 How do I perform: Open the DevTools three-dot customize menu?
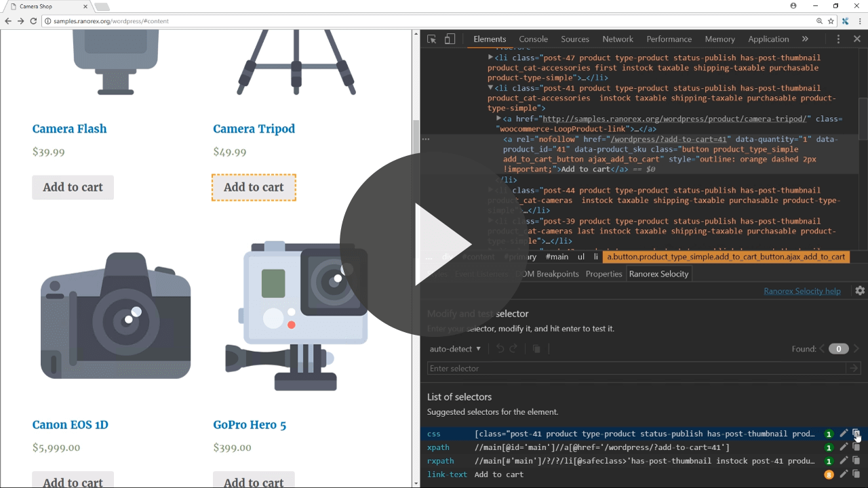(x=838, y=39)
